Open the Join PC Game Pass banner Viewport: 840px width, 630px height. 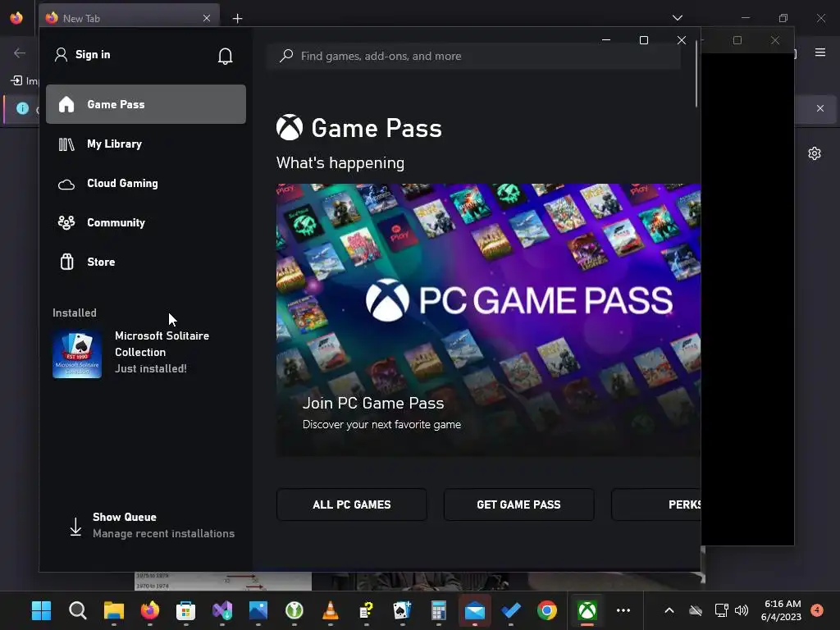tap(488, 321)
